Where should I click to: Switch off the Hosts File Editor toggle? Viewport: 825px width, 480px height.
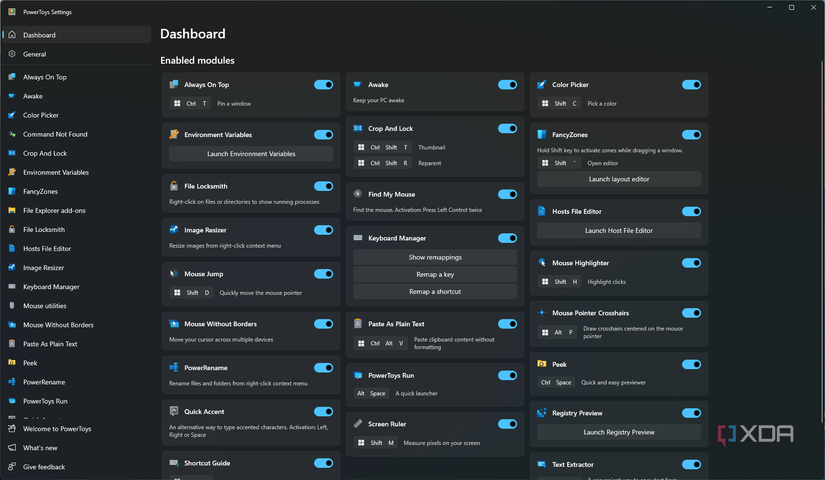point(691,212)
